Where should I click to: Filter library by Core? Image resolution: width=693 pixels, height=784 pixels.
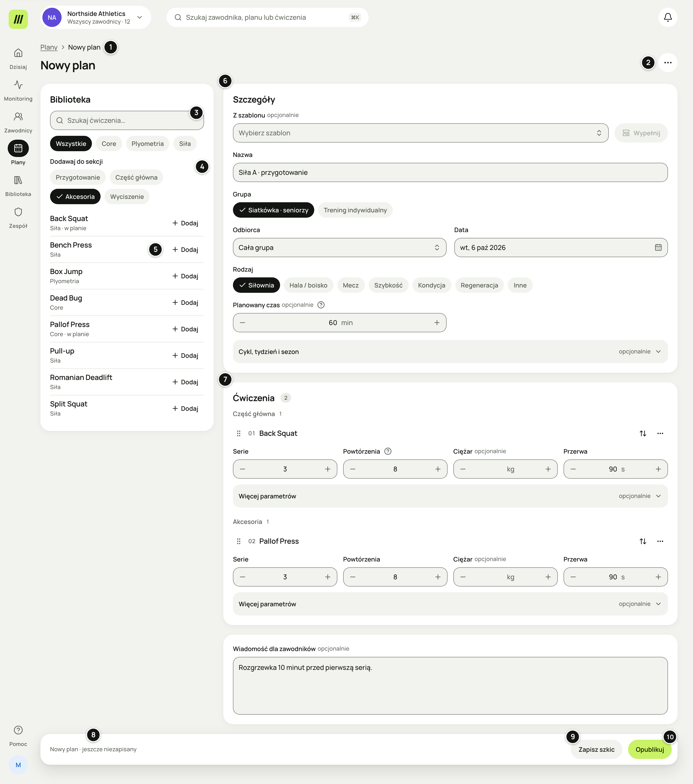(109, 144)
